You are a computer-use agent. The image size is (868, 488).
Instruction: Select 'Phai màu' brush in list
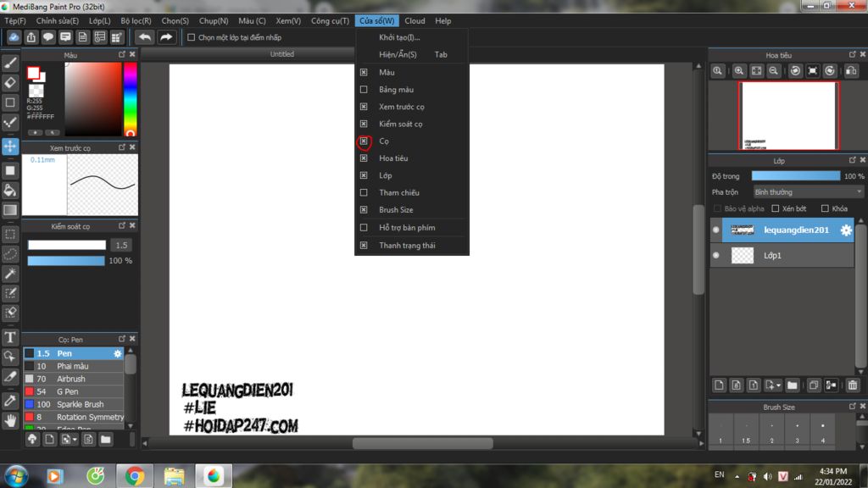coord(74,366)
